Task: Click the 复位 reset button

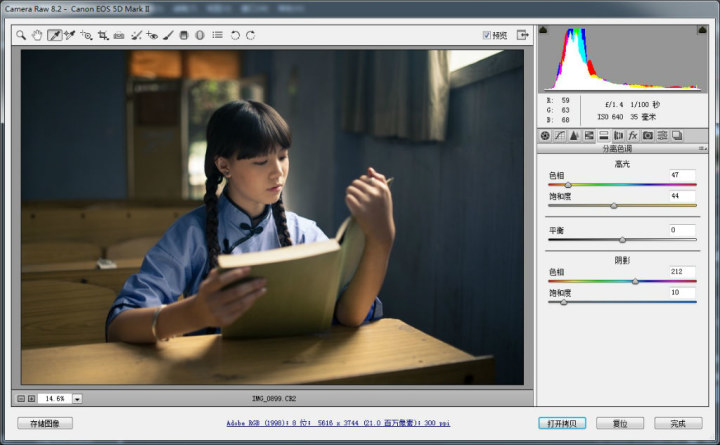Action: tap(620, 423)
